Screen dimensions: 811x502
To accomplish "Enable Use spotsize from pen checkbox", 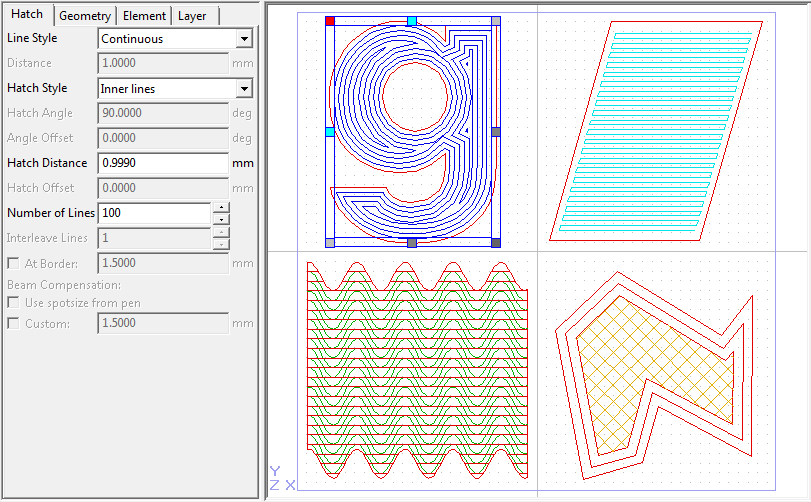I will pos(13,302).
